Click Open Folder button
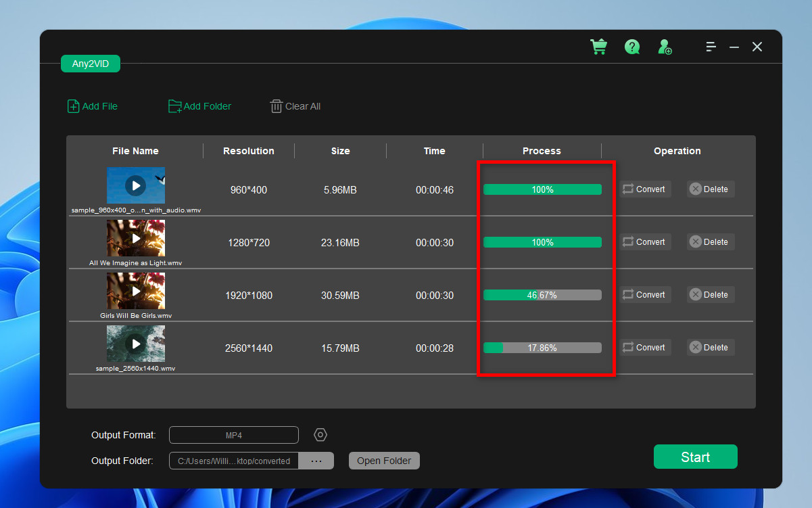Viewport: 812px width, 508px height. click(384, 461)
